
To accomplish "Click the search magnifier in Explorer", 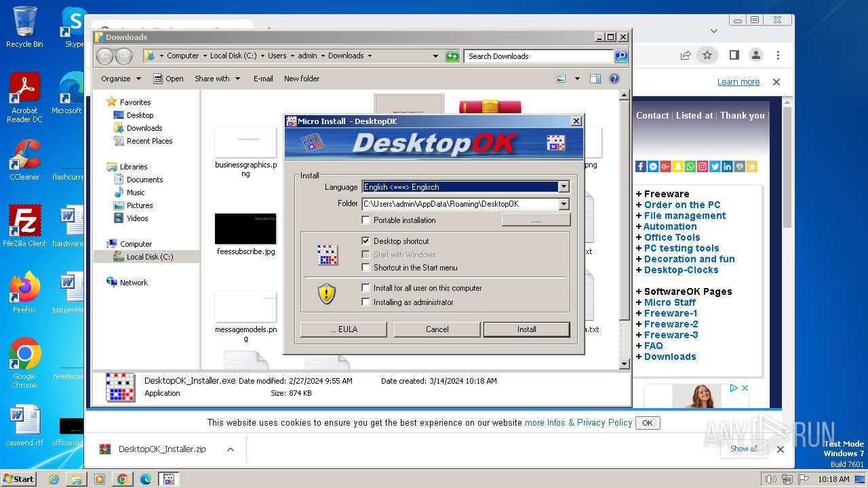I will pyautogui.click(x=621, y=56).
